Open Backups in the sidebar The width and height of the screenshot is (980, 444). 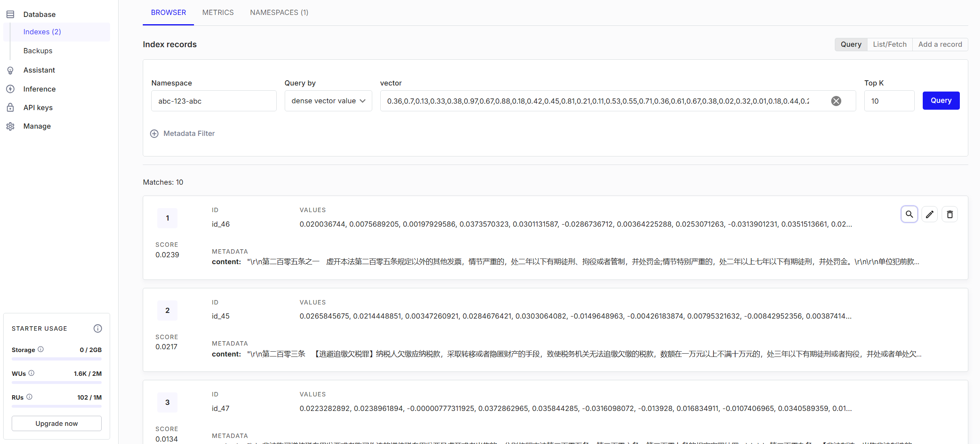[x=38, y=51]
